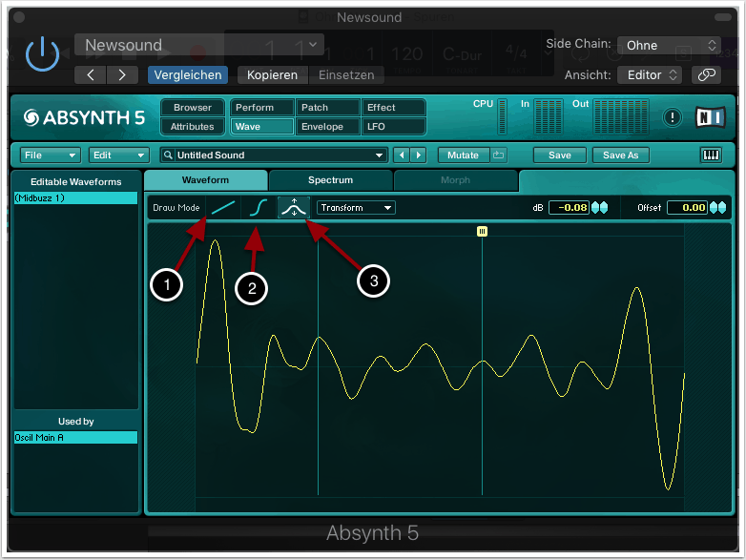Open the Side Chain dropdown
The width and height of the screenshot is (746, 560).
click(669, 45)
